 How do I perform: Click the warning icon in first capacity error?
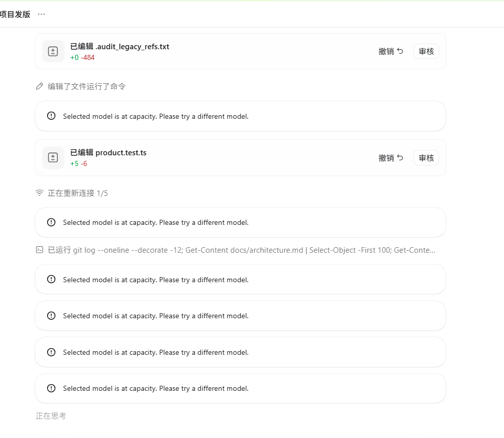tap(51, 116)
